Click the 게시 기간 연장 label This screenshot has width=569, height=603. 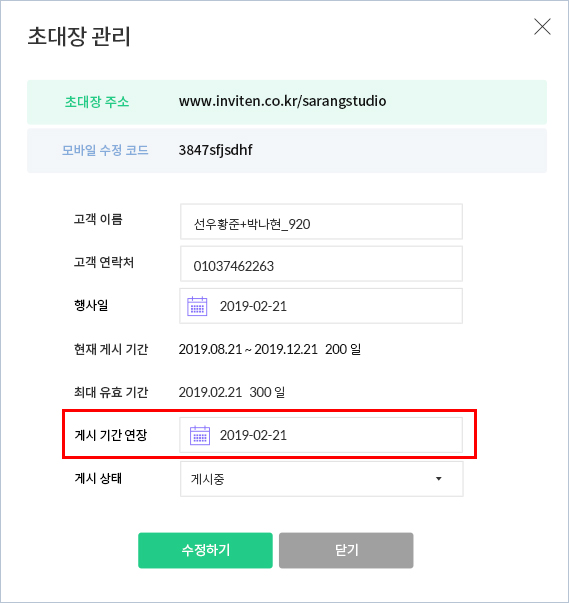pyautogui.click(x=111, y=435)
